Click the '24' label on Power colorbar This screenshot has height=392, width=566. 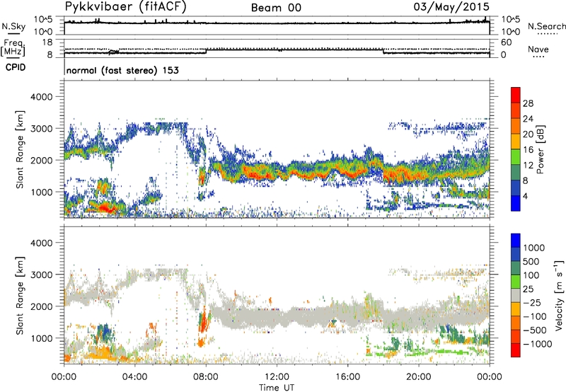click(528, 119)
